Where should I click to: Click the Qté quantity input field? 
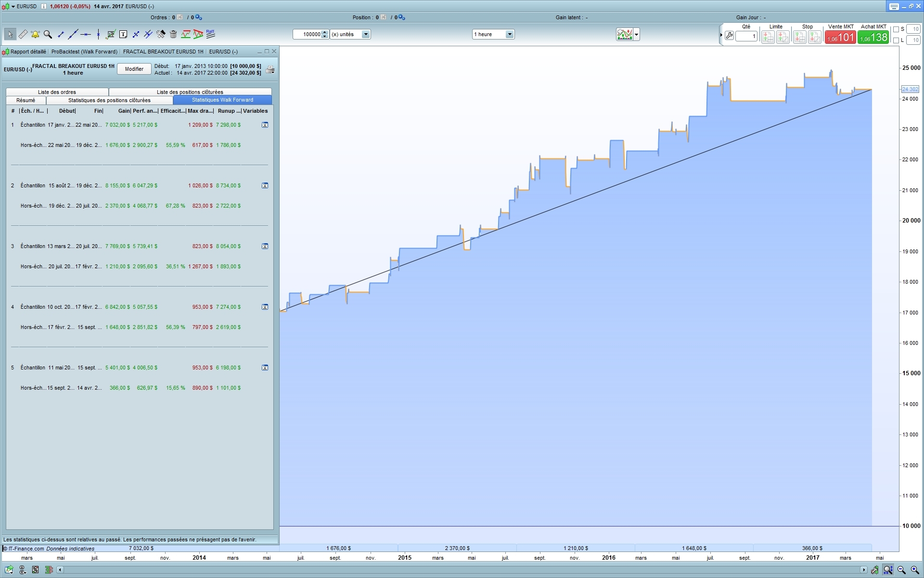746,36
